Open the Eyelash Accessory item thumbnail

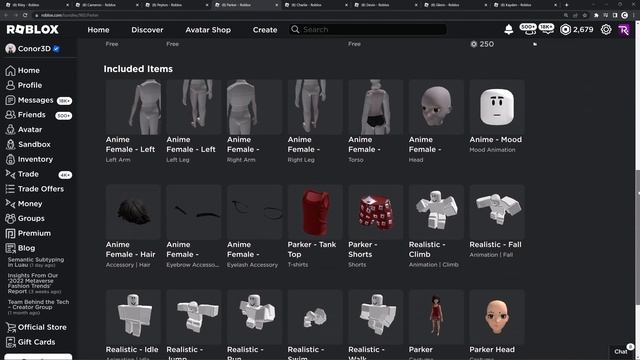[x=254, y=212]
